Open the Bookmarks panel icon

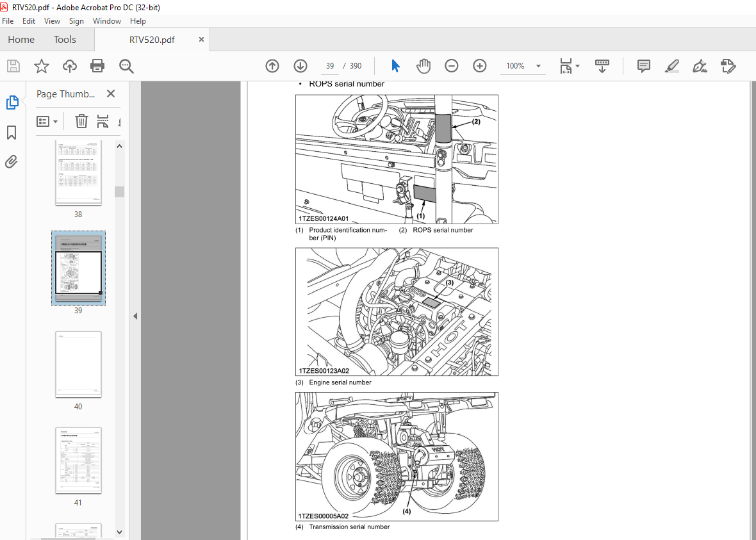pos(12,132)
